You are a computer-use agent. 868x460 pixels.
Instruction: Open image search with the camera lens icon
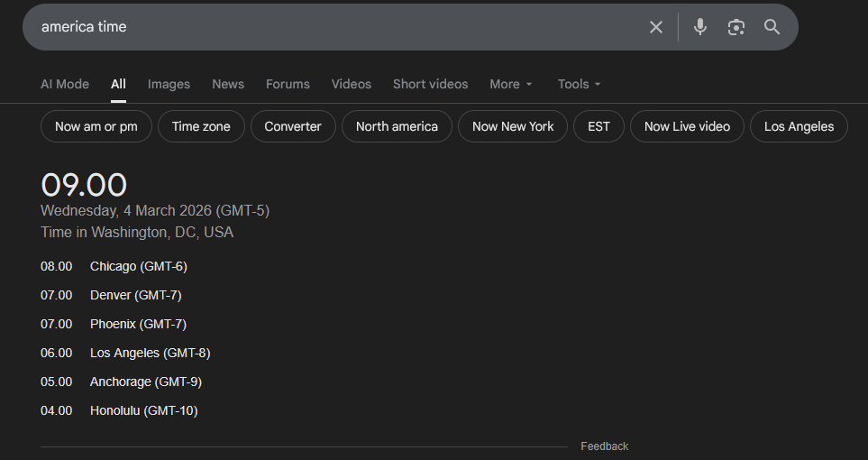tap(736, 27)
